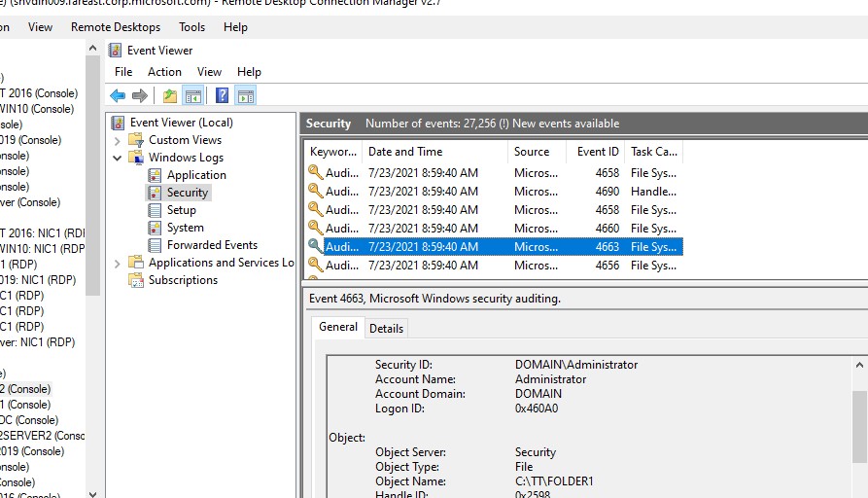
Task: Open the Event Viewer View menu
Action: pyautogui.click(x=209, y=72)
